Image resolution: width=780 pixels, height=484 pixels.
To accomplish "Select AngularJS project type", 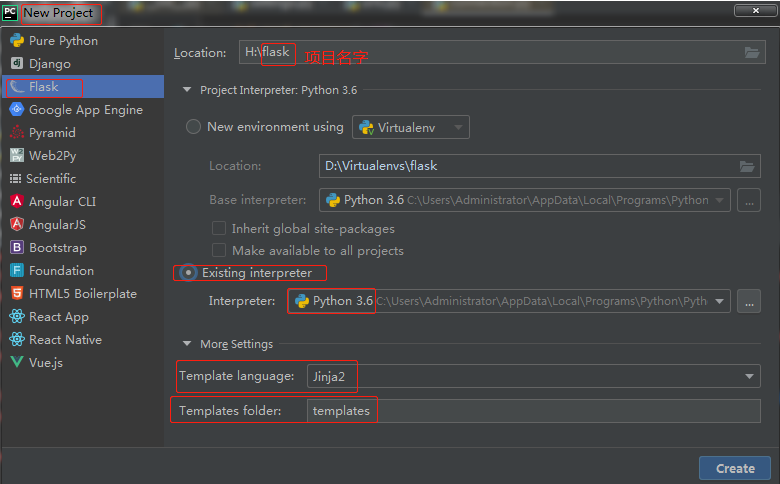I will tap(83, 224).
